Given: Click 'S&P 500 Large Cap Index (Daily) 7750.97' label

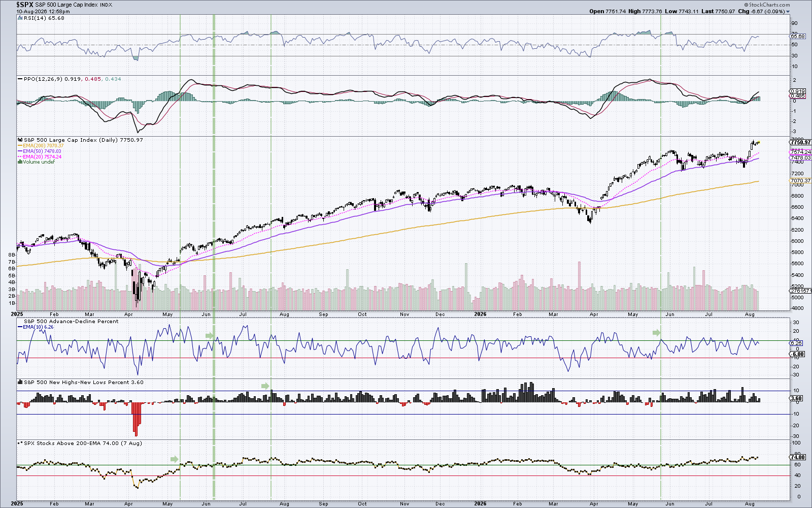Looking at the screenshot, I should pos(83,140).
